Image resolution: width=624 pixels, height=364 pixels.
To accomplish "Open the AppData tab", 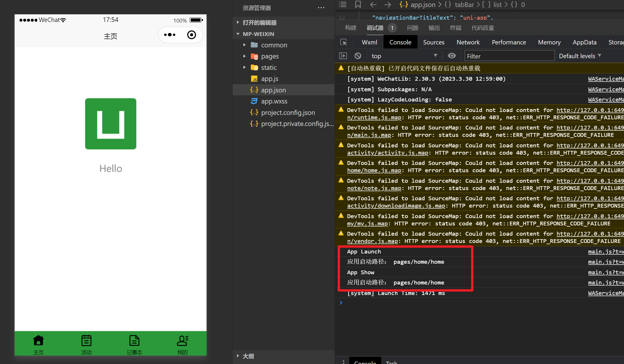I will [x=585, y=42].
